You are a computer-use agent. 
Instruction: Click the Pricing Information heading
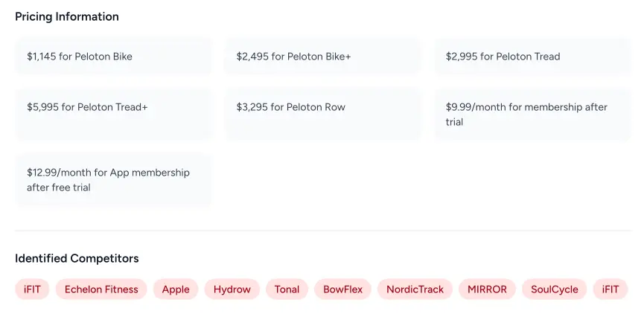pos(67,16)
